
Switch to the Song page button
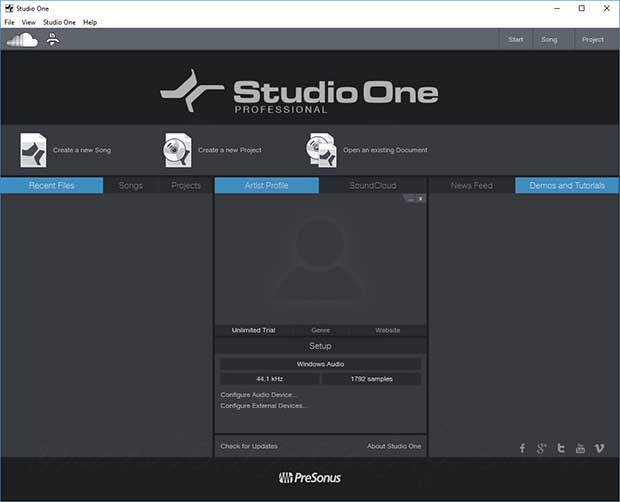point(549,40)
